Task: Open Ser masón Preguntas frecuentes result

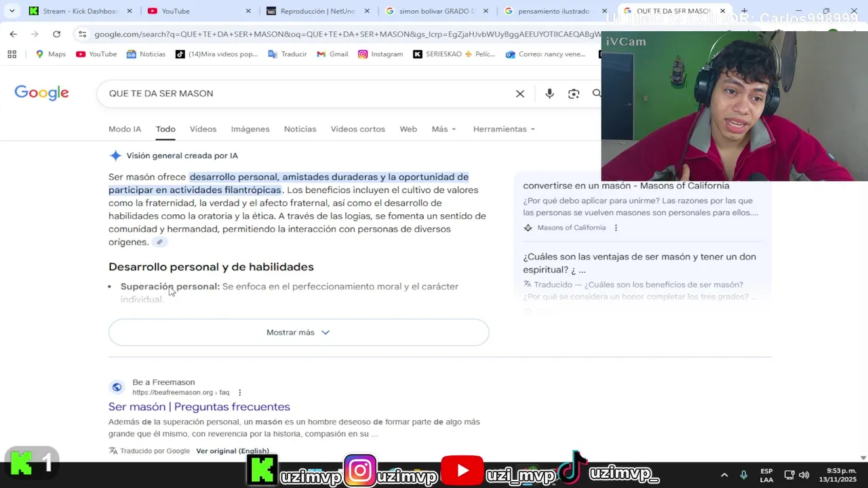Action: [x=199, y=407]
